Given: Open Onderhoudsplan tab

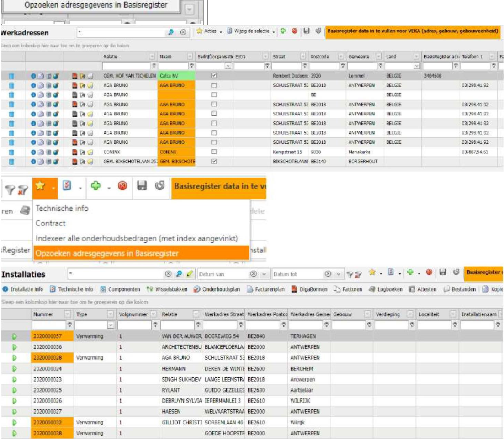Looking at the screenshot, I should pos(217,289).
